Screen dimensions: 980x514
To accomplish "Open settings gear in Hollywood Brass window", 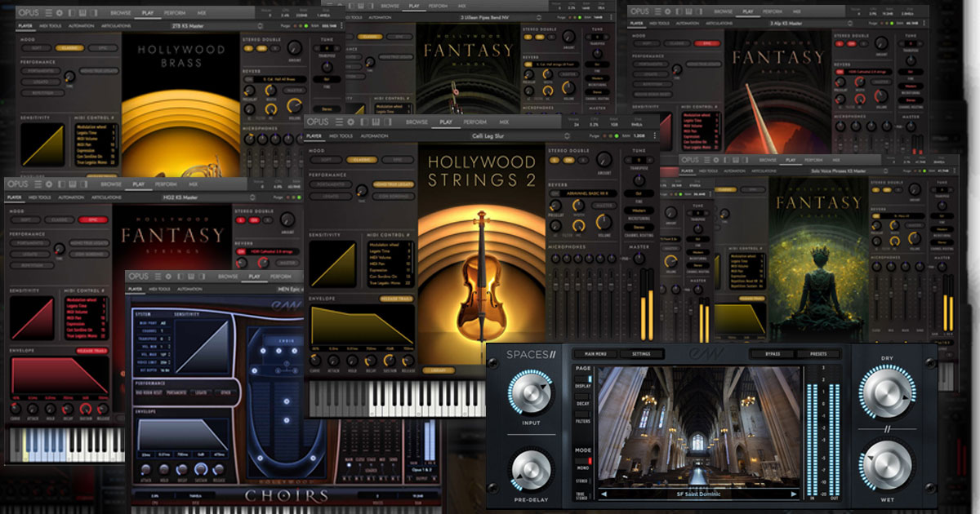I will (x=60, y=12).
